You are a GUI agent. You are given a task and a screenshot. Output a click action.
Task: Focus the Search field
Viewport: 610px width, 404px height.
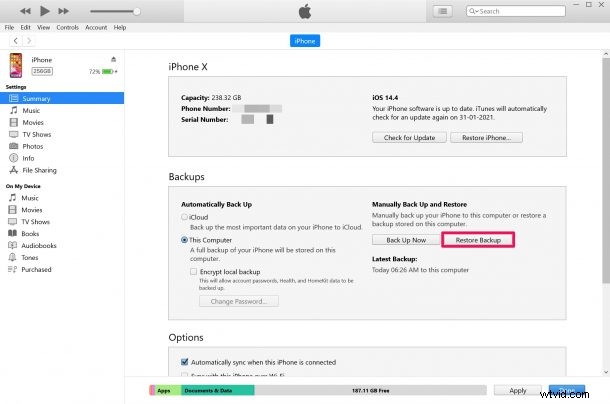tap(516, 11)
